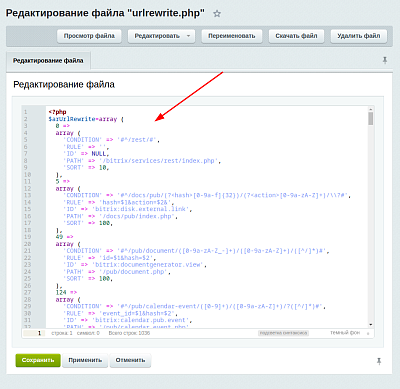
Task: Pin the bottom button bar with pin icon
Action: (379, 361)
